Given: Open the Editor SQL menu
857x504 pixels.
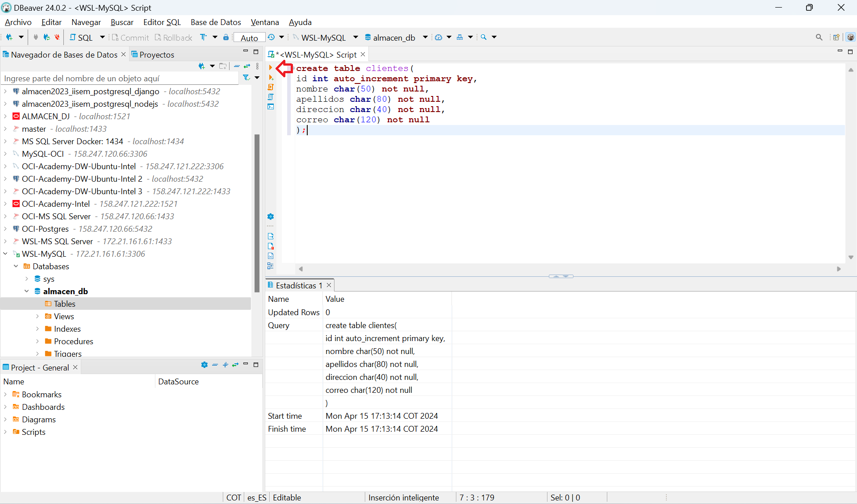Looking at the screenshot, I should coord(162,22).
